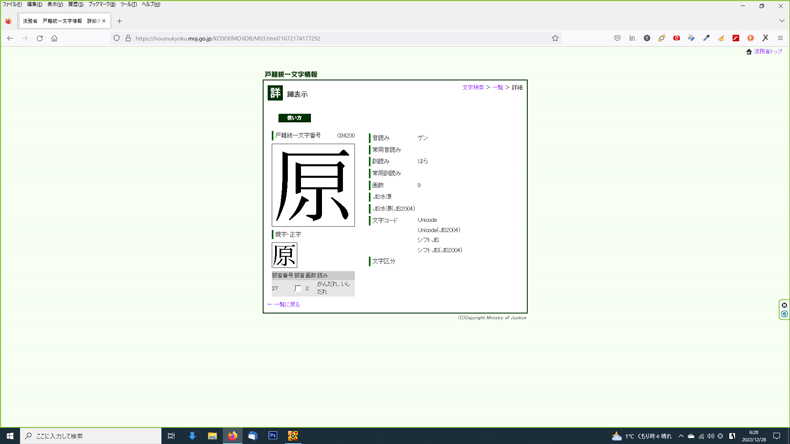Save to Pocket icon in toolbar
The image size is (790, 444).
coord(617,38)
